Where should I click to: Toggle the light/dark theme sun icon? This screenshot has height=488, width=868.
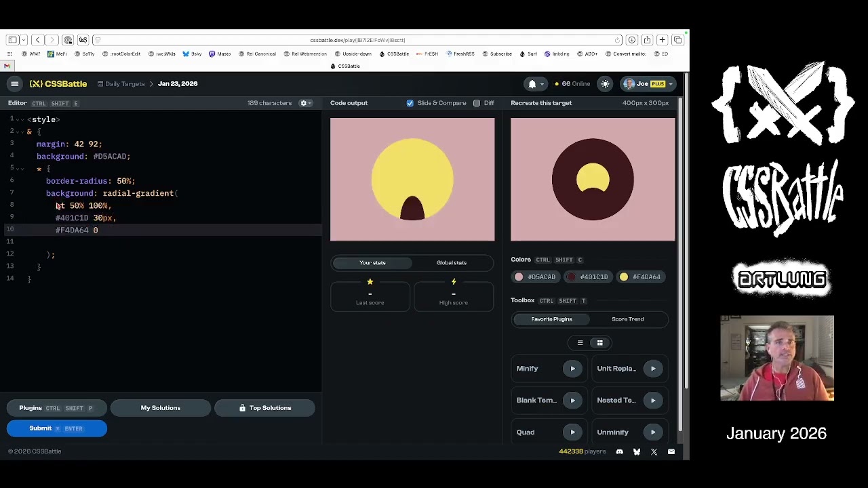(605, 84)
